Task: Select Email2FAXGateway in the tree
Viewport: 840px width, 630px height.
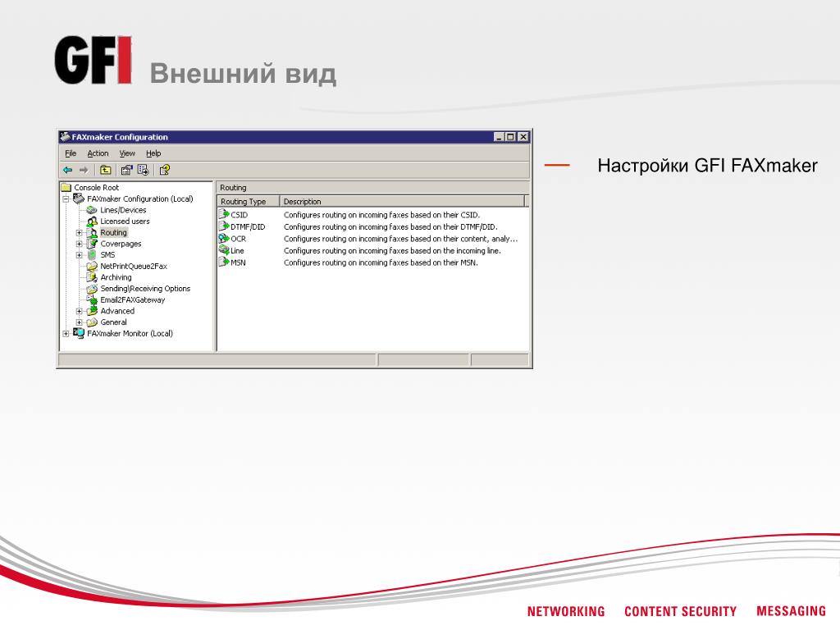Action: tap(132, 300)
